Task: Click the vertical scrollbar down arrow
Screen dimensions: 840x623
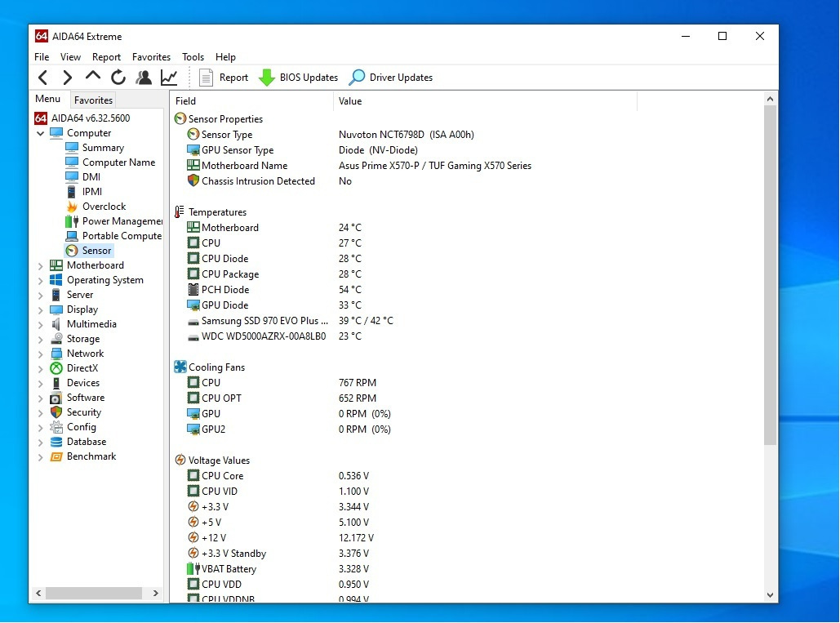Action: point(770,595)
